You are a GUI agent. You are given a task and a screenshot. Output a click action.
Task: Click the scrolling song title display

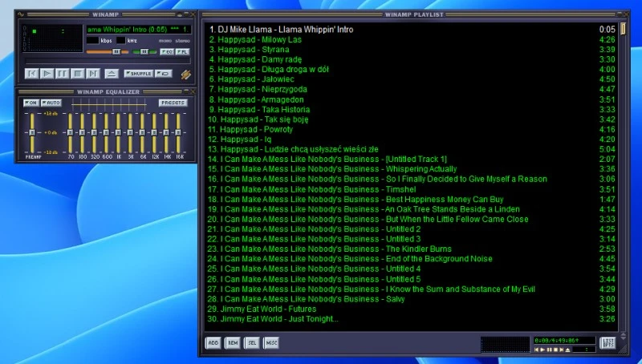coord(139,30)
